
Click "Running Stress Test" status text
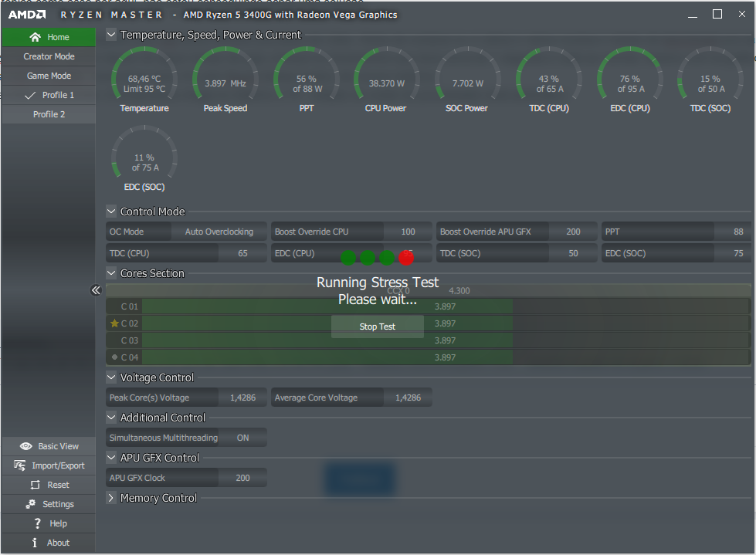coord(378,283)
